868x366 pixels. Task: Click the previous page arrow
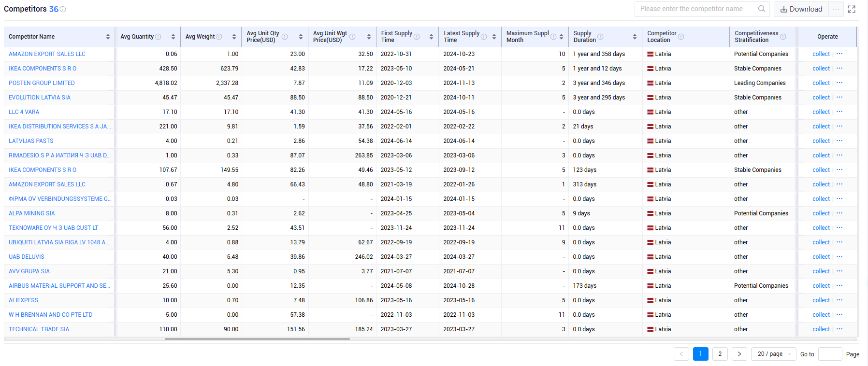point(681,354)
